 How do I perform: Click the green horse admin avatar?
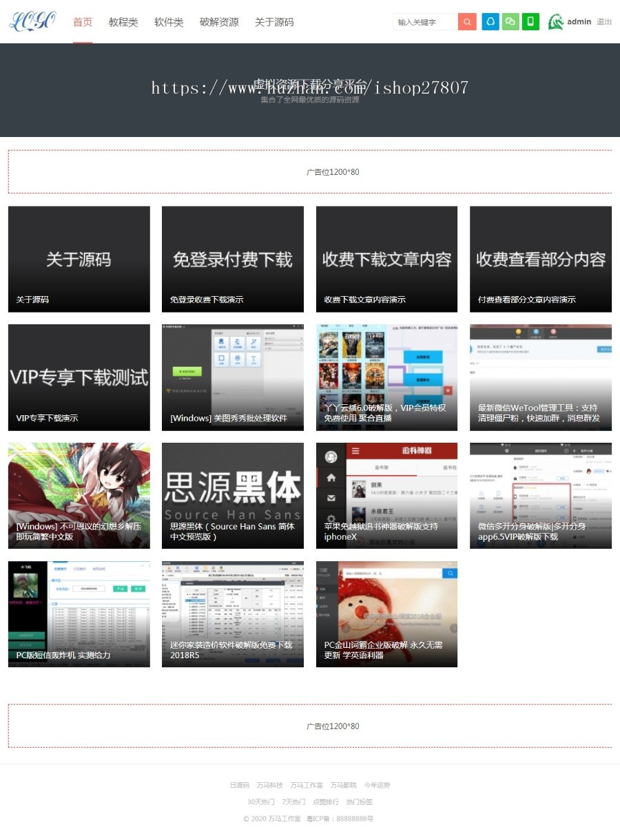point(556,22)
